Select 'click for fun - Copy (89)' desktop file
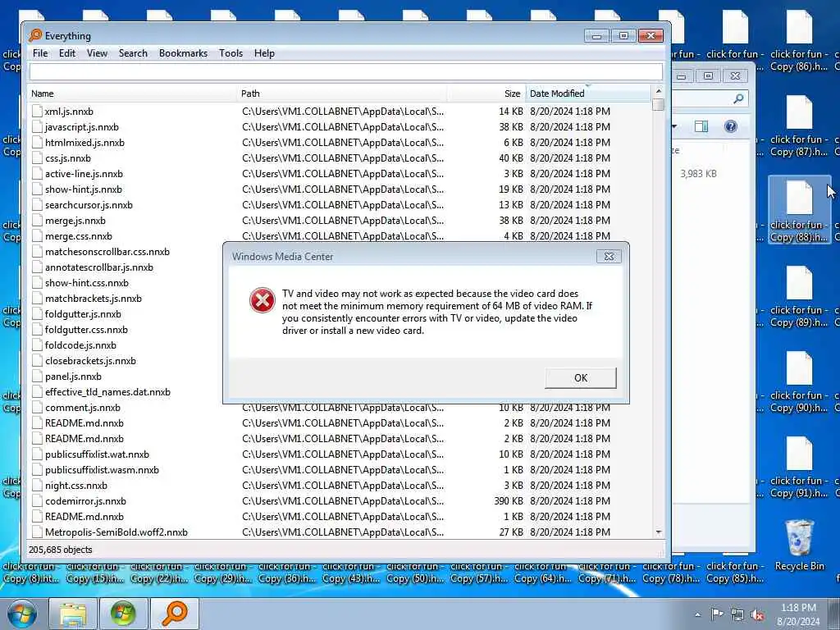 pyautogui.click(x=799, y=297)
